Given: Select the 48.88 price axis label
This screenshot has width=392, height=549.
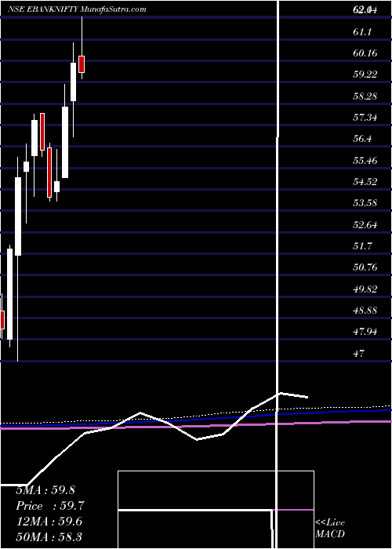Looking at the screenshot, I should click(x=365, y=311).
